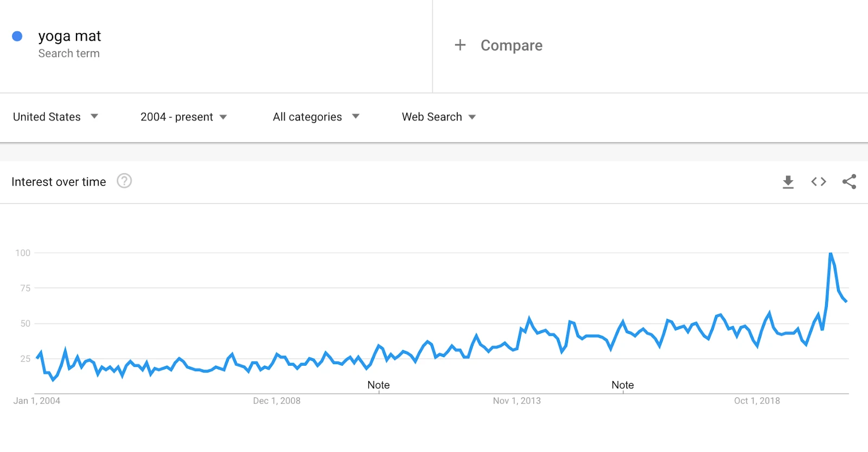The height and width of the screenshot is (452, 868).
Task: Open the second Note marker on the chart
Action: pos(623,385)
